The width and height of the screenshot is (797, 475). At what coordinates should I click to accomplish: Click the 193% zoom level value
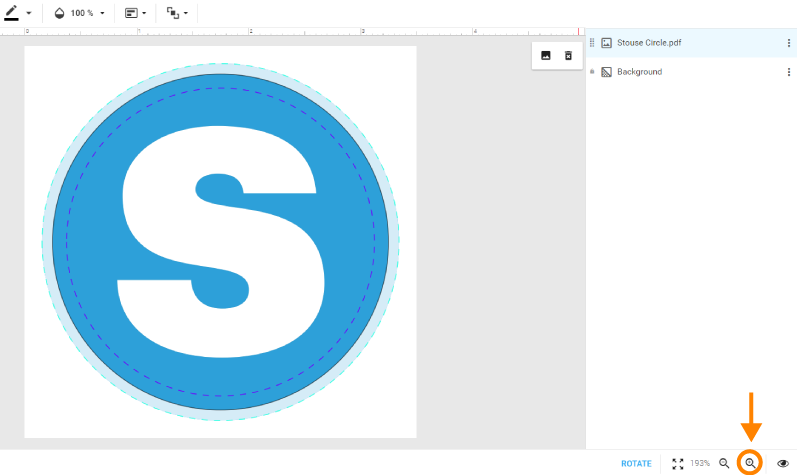tap(700, 463)
